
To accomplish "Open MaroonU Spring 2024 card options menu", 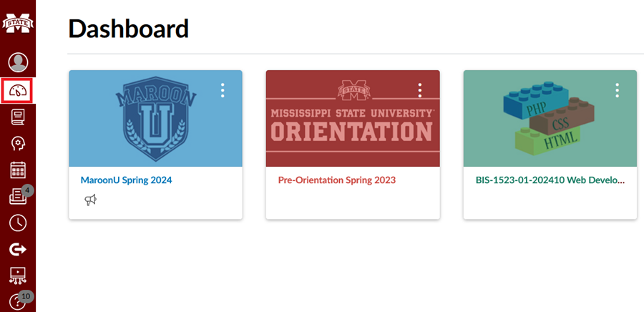I will click(223, 90).
